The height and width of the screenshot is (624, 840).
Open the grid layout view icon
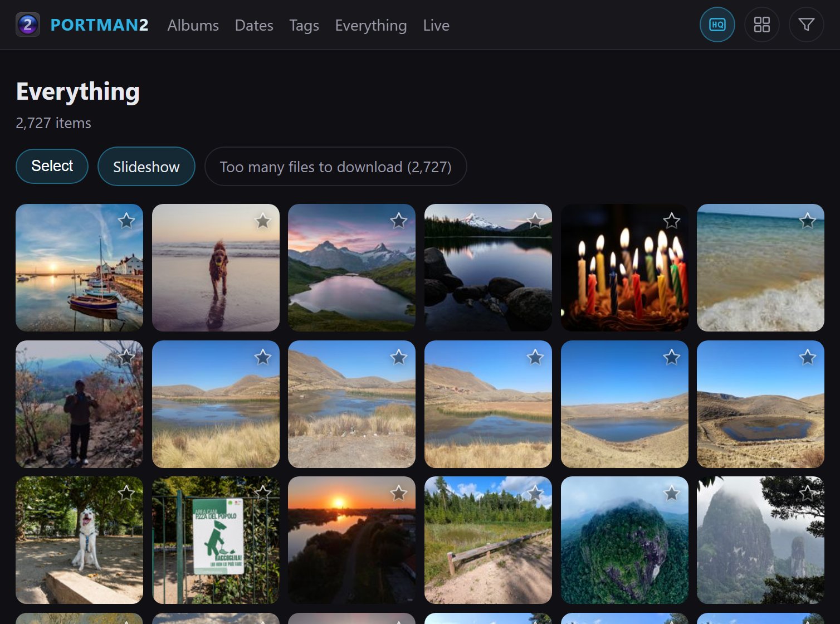pos(762,25)
